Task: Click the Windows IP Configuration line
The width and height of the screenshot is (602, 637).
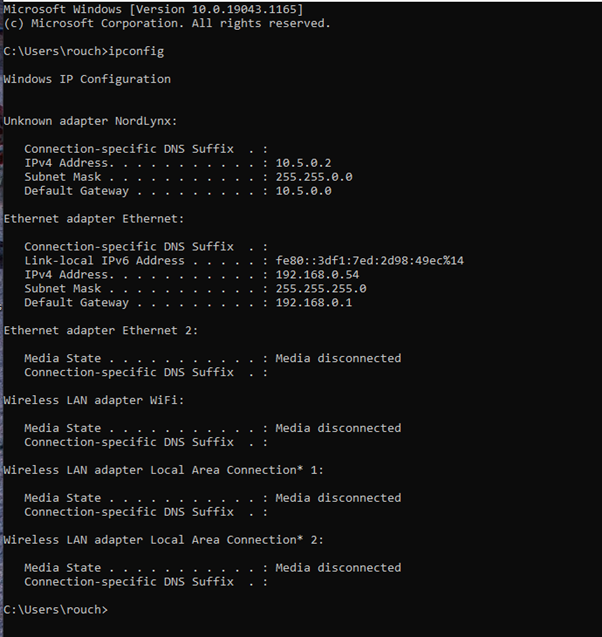Action: click(87, 79)
